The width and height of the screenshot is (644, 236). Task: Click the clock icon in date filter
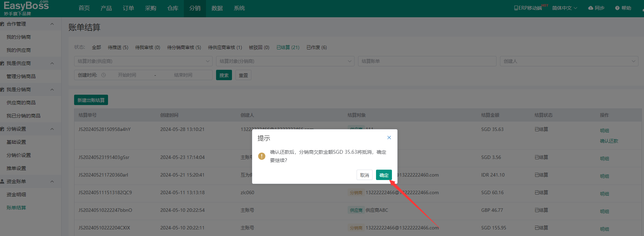coord(104,75)
